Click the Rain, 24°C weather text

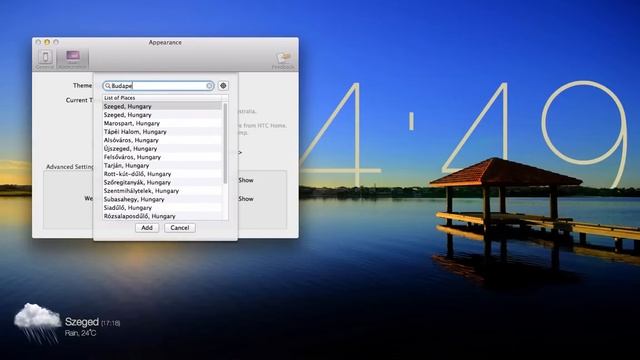(x=80, y=333)
